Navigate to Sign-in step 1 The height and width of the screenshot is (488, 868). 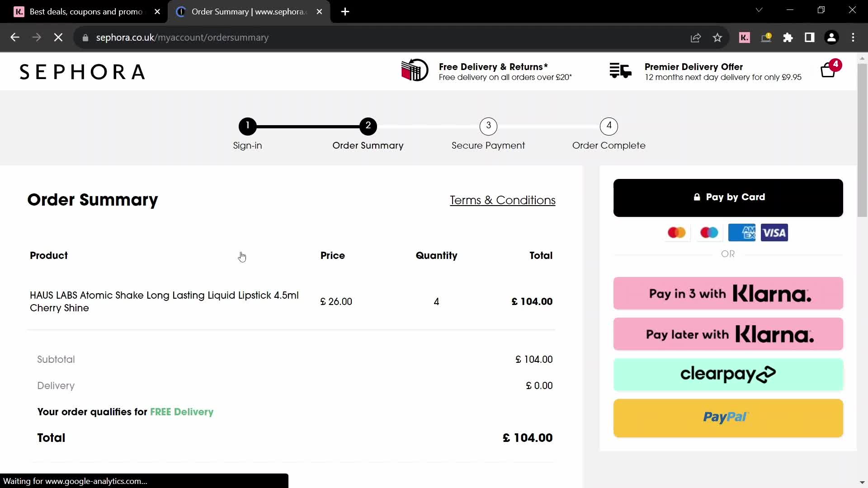[x=247, y=125]
